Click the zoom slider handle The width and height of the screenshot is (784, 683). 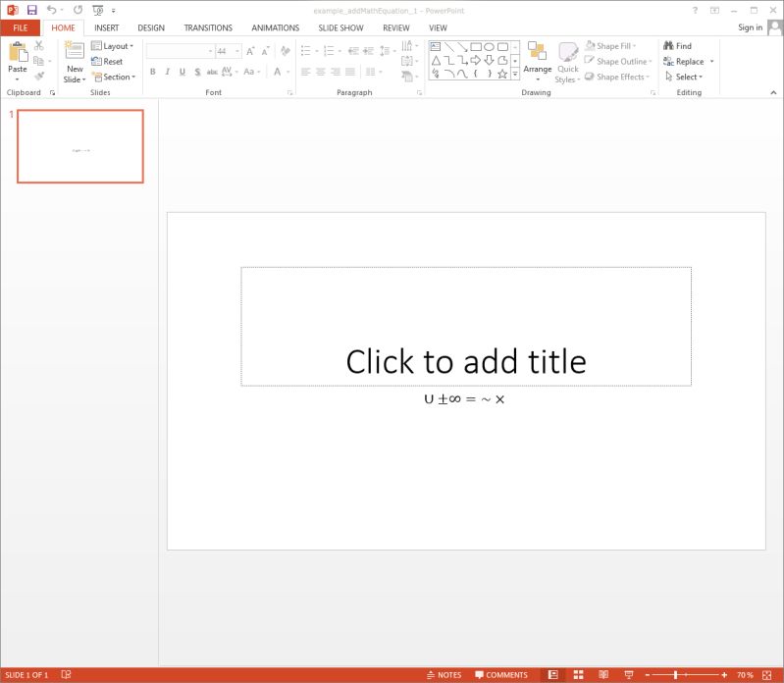(675, 674)
